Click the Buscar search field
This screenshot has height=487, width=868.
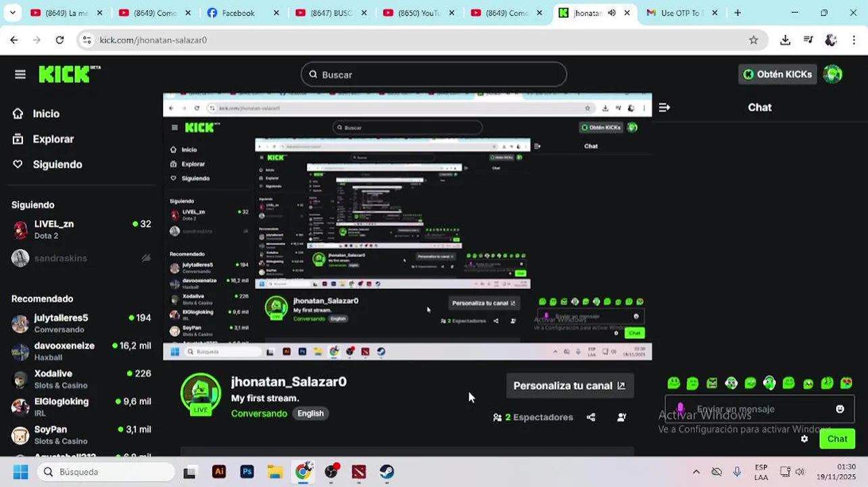point(433,74)
